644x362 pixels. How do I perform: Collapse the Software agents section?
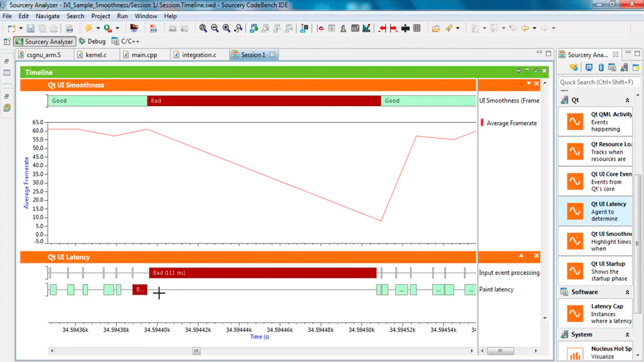627,292
